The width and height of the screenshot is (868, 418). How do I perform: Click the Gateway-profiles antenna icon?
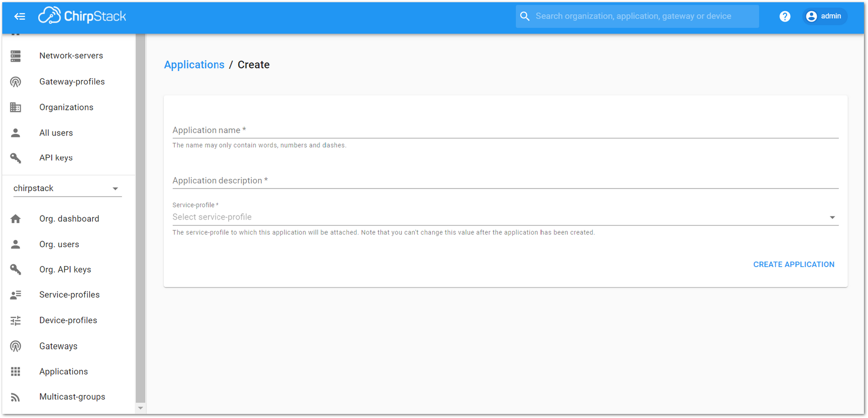(15, 82)
